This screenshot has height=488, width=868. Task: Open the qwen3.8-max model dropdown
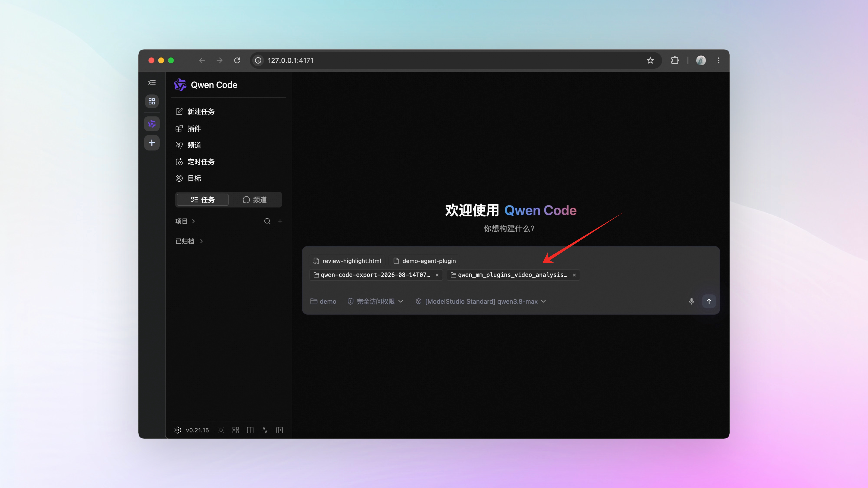[481, 301]
